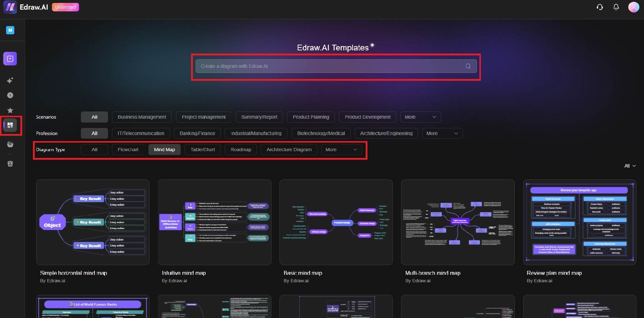Click the Unlimited plan badge
Image resolution: width=644 pixels, height=318 pixels.
click(x=65, y=7)
